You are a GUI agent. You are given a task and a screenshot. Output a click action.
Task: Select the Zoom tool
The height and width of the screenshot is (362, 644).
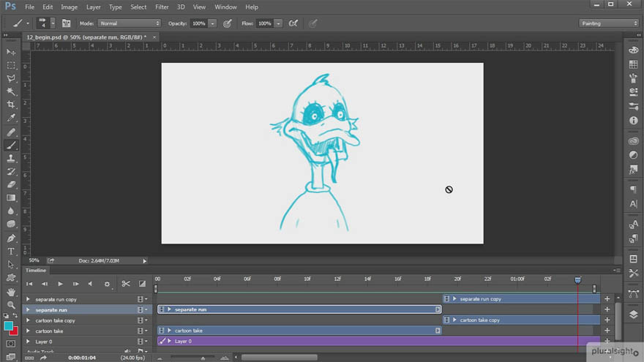click(11, 305)
